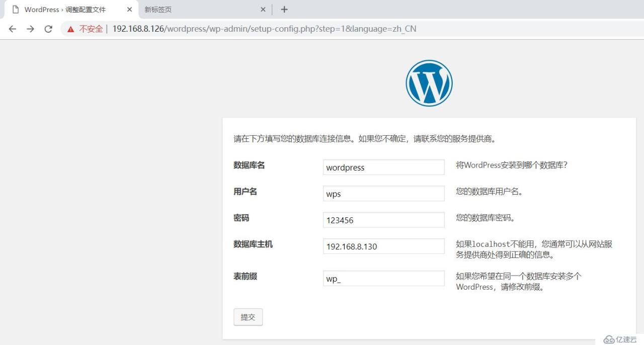Click the 提交 submit button

point(248,317)
